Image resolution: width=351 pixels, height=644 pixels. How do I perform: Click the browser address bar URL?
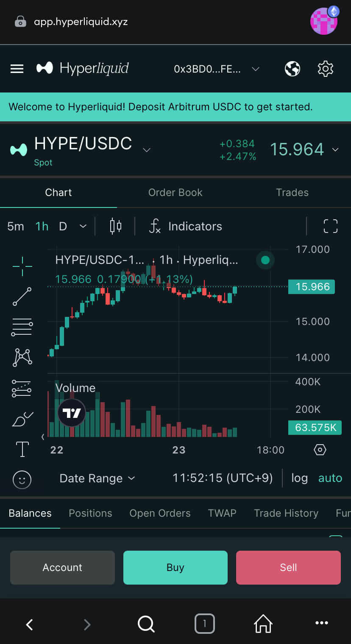tap(81, 22)
